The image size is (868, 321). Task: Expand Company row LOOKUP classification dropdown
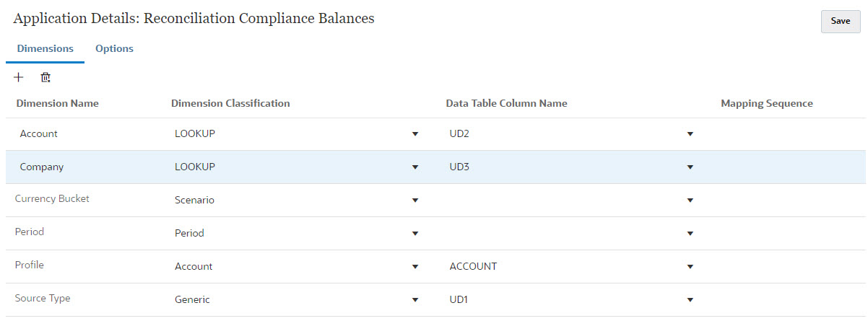point(415,167)
